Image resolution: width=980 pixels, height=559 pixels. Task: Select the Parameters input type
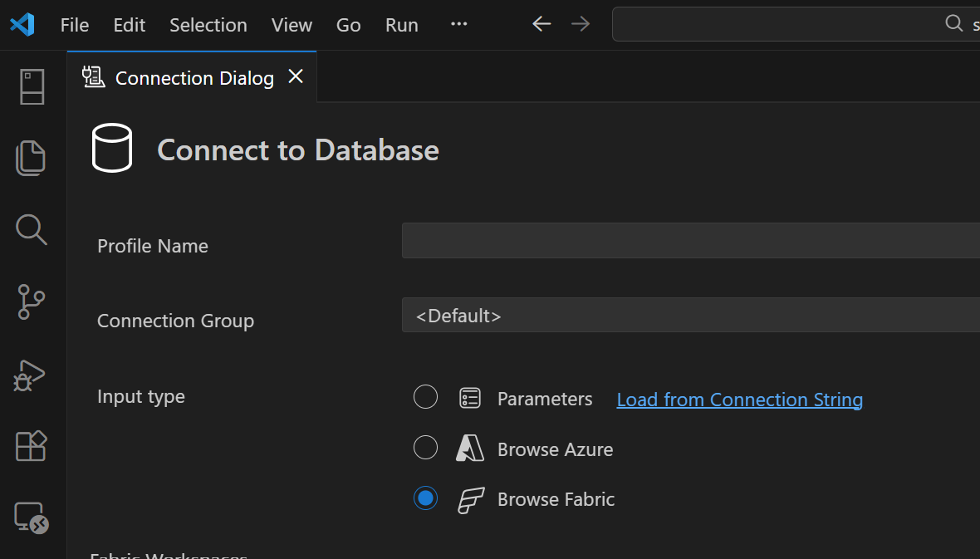click(425, 397)
